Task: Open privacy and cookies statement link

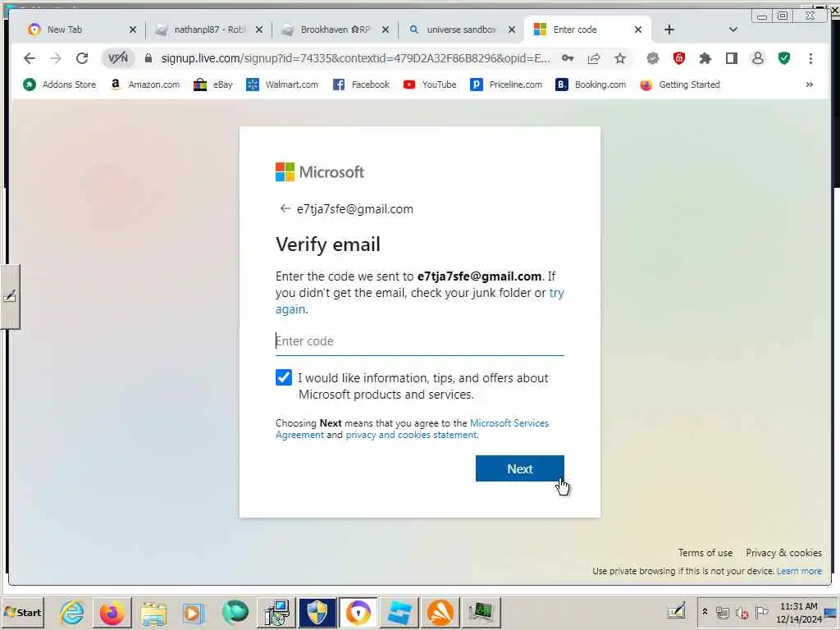Action: [412, 435]
